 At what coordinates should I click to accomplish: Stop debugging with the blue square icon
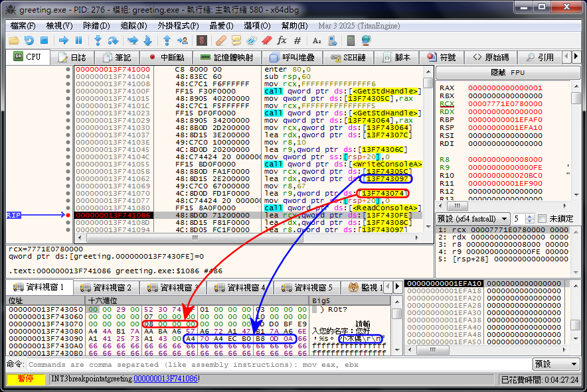[x=43, y=40]
